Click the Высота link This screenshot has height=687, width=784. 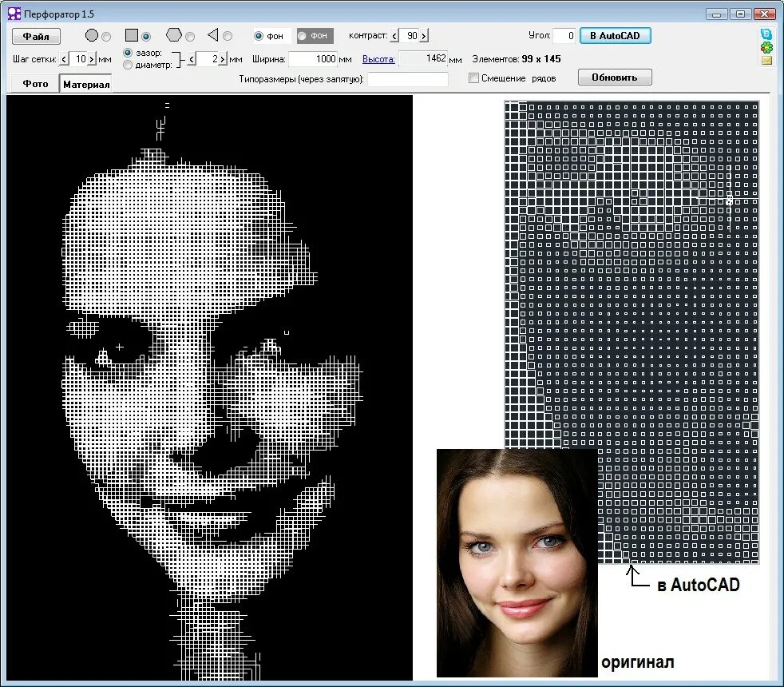(378, 59)
